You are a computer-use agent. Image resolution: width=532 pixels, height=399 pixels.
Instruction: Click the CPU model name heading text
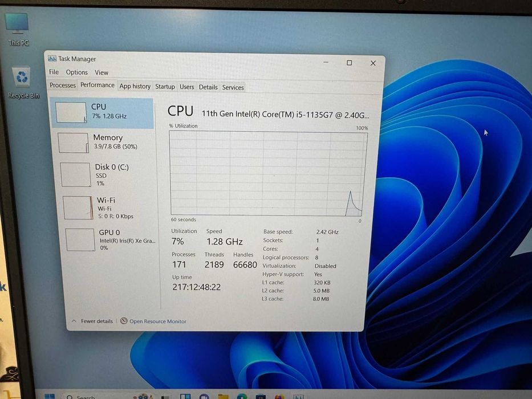[285, 115]
